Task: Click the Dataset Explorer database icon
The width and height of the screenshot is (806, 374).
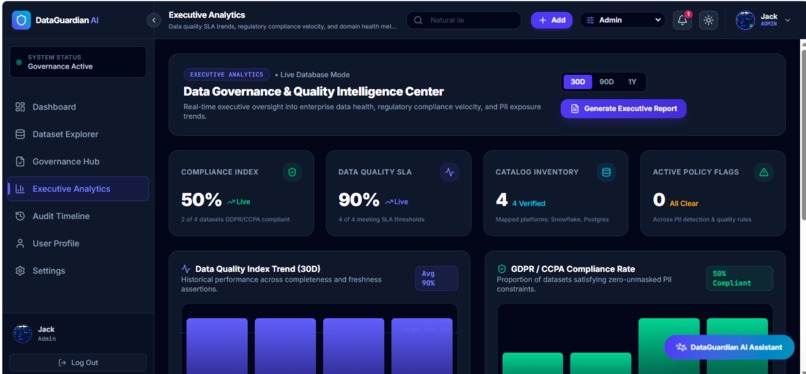Action: click(x=20, y=134)
